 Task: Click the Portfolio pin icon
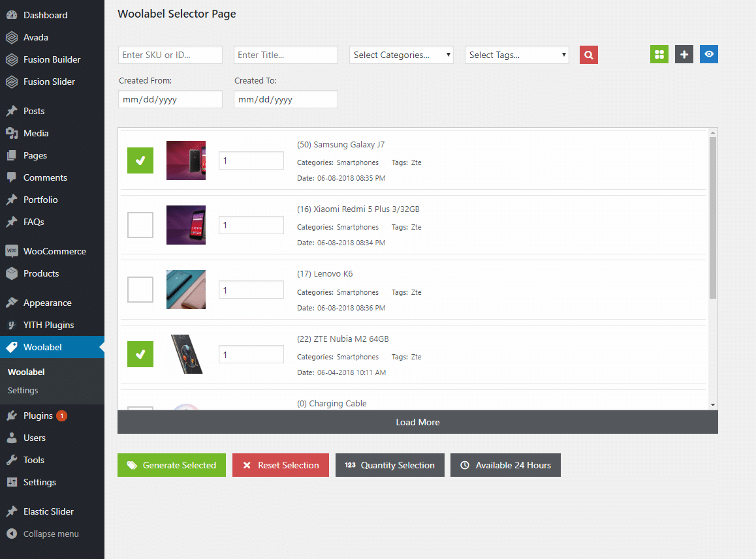click(12, 200)
